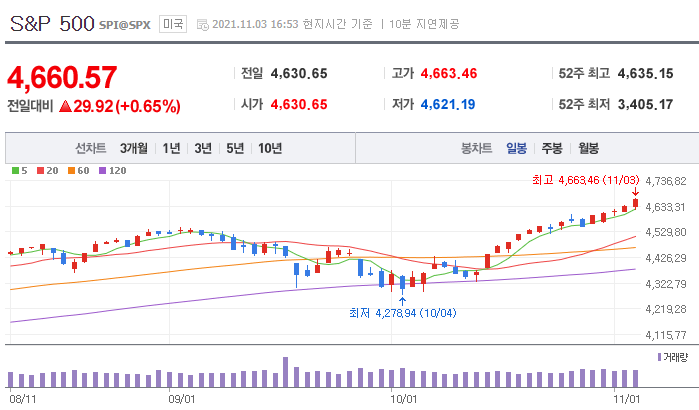Select the 1년 line chart period
Viewport: 699px width, 410px height.
171,148
